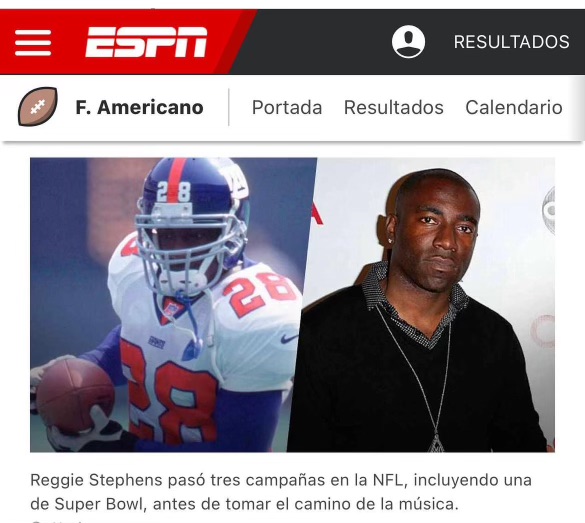Click the brown football sport icon
This screenshot has width=585, height=523.
click(38, 107)
